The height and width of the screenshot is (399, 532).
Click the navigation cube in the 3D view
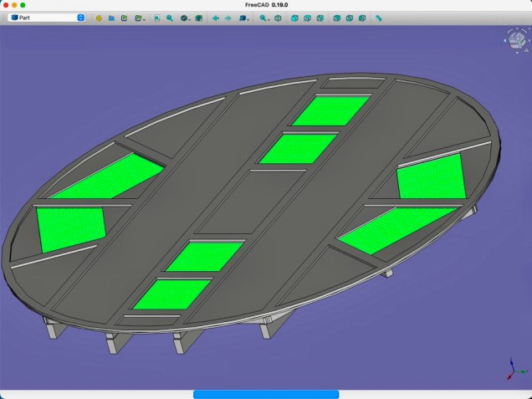[514, 40]
